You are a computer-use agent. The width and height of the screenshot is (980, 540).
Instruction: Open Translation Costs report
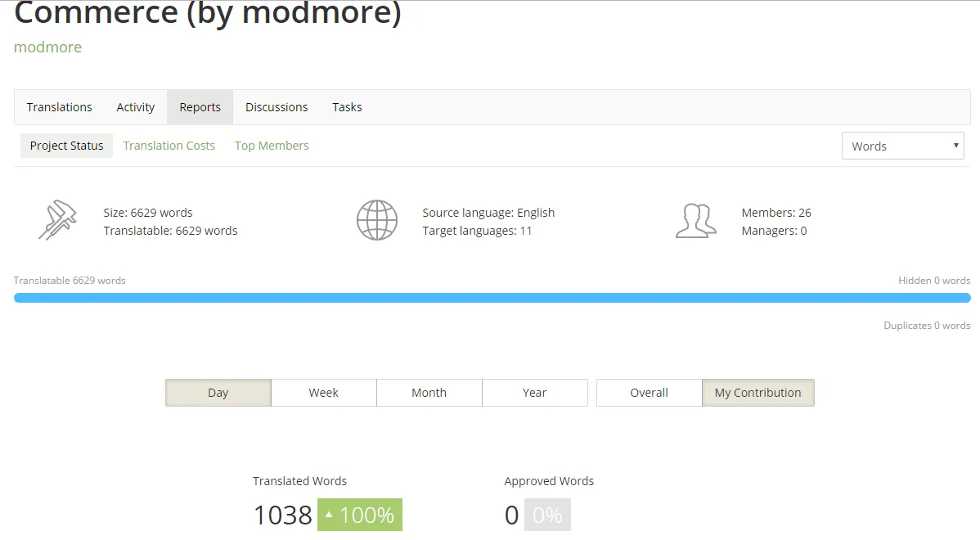[169, 146]
